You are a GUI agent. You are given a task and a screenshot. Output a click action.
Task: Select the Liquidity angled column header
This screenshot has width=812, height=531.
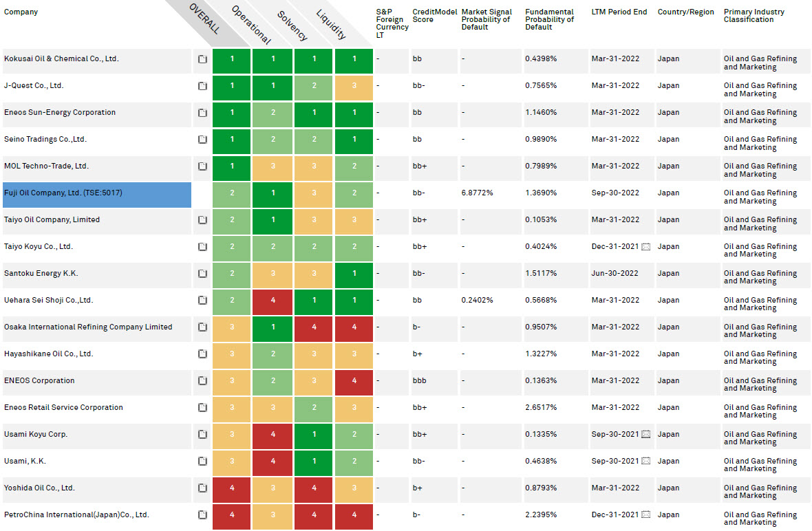(330, 24)
